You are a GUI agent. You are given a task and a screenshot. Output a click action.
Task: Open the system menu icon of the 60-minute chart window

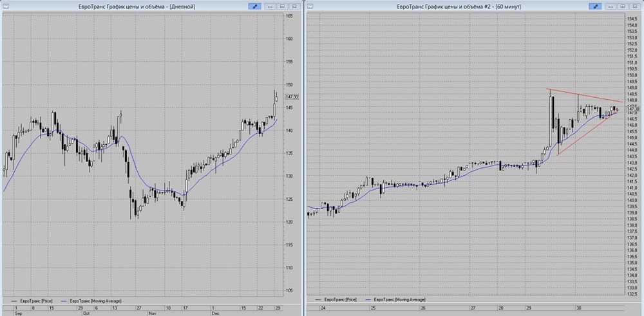(310, 6)
